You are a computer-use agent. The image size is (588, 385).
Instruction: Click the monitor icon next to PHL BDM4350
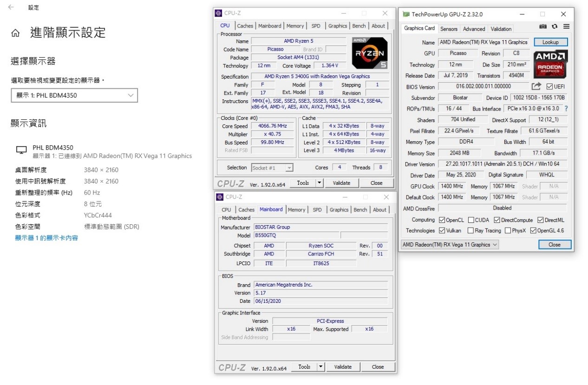click(21, 150)
